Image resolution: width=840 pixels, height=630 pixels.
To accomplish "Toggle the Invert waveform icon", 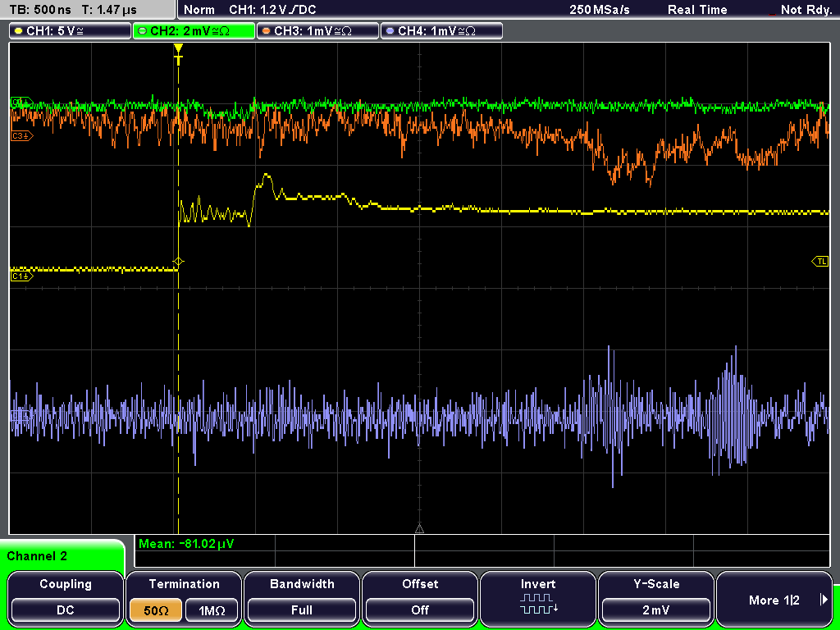I will (x=538, y=604).
